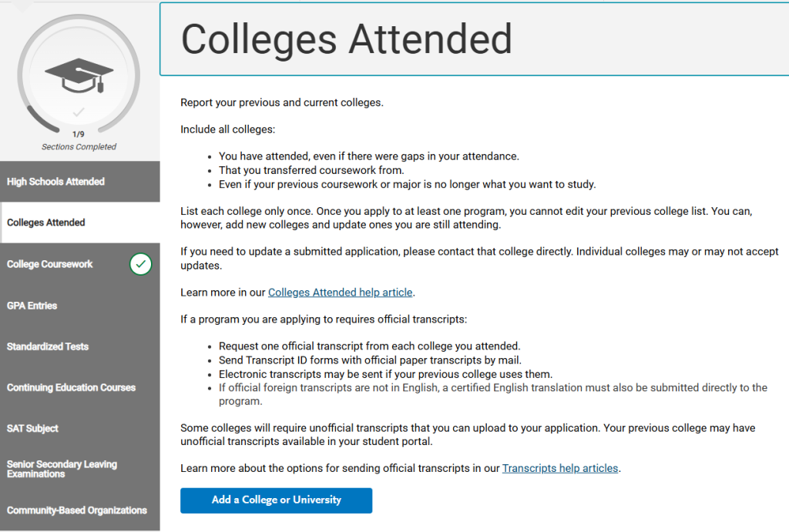
Task: Open Senior Secondary Leaving Examinations section
Action: [62, 469]
